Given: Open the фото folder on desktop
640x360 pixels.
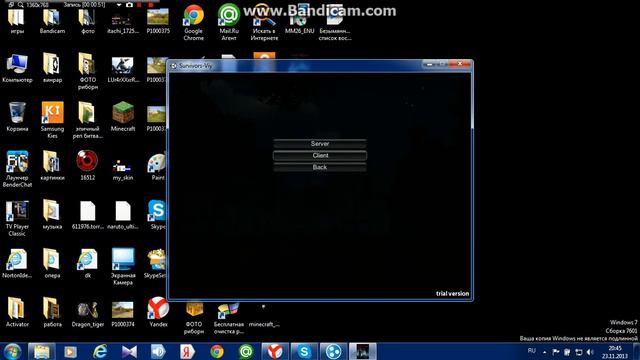Looking at the screenshot, I should (x=87, y=21).
